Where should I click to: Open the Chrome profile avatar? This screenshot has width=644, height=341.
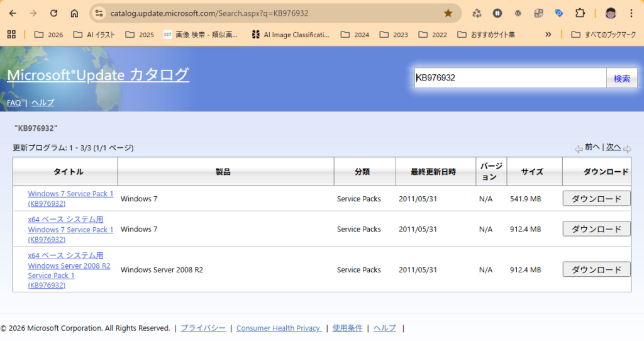click(610, 13)
